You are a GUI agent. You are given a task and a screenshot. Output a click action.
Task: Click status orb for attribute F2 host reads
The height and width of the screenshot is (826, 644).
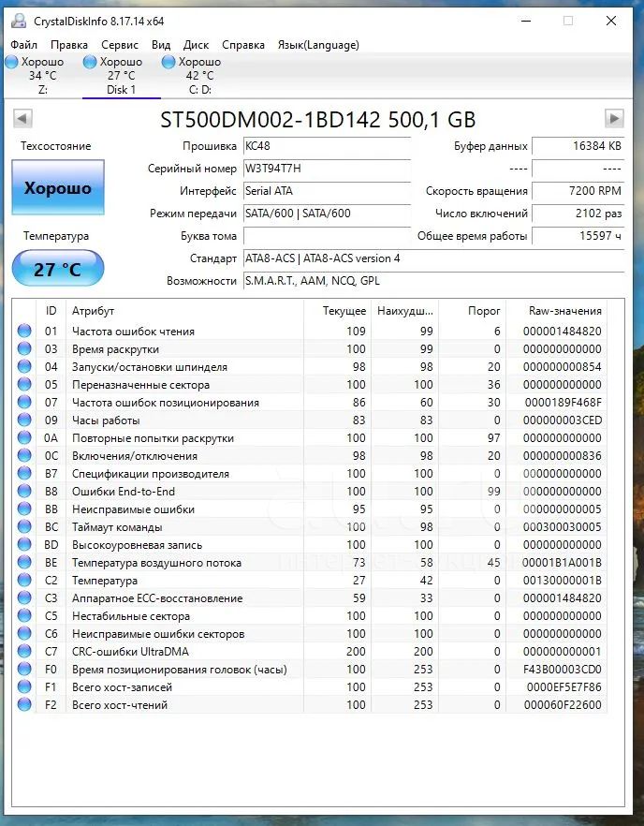pyautogui.click(x=24, y=704)
